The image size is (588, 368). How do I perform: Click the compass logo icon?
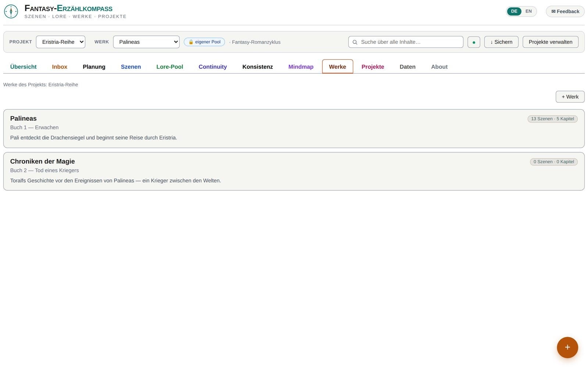pyautogui.click(x=11, y=11)
